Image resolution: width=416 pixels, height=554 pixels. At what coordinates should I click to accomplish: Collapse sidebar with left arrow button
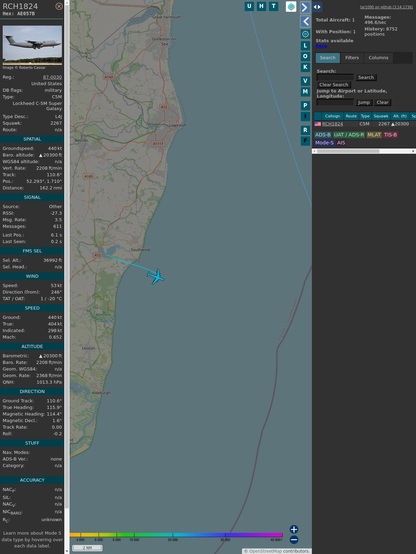305,22
